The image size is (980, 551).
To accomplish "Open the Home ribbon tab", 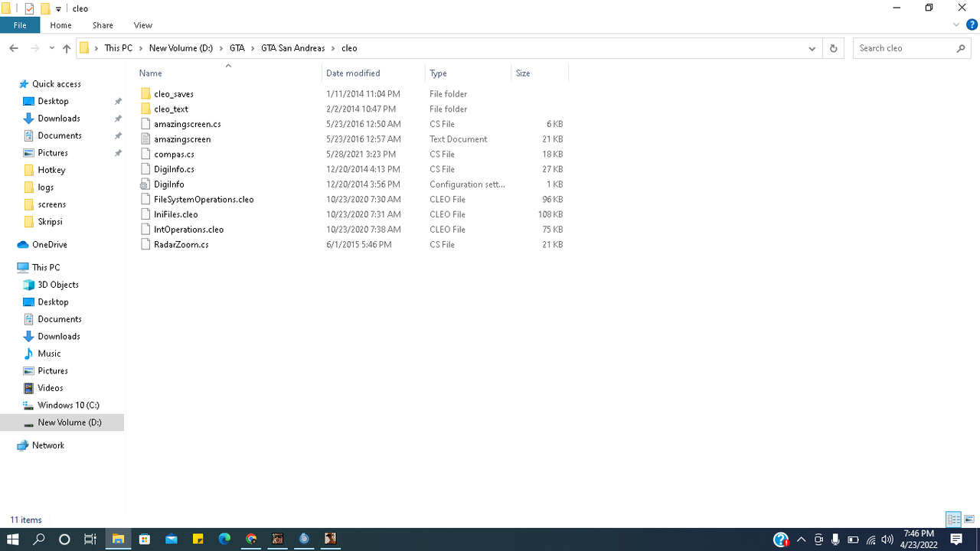I will pyautogui.click(x=60, y=25).
